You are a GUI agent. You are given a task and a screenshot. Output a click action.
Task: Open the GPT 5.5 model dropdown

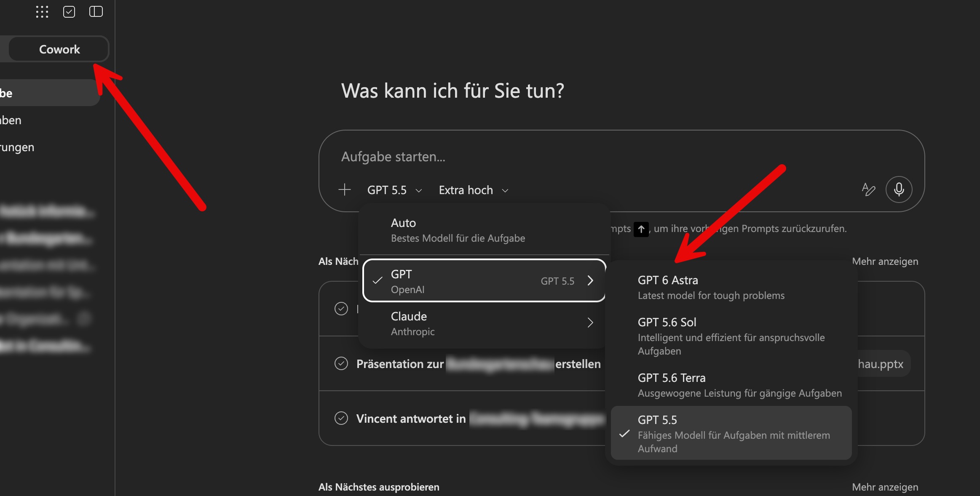(x=394, y=190)
